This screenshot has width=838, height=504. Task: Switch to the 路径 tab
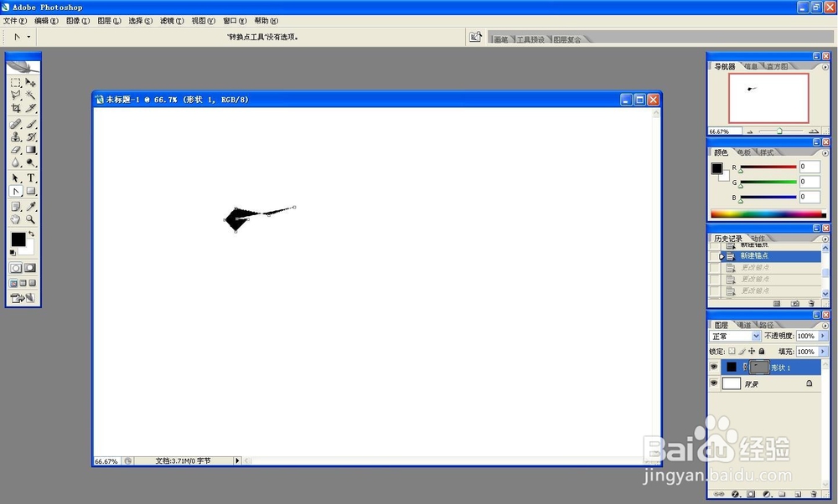767,325
